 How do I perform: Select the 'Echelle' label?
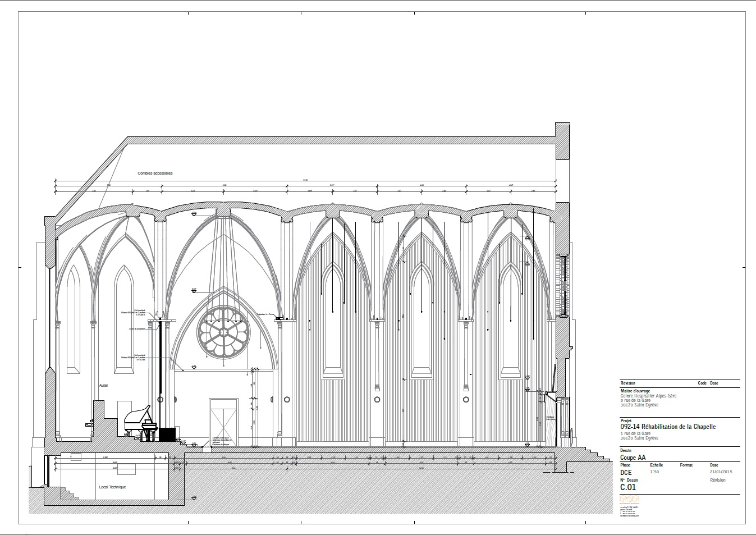pos(656,465)
